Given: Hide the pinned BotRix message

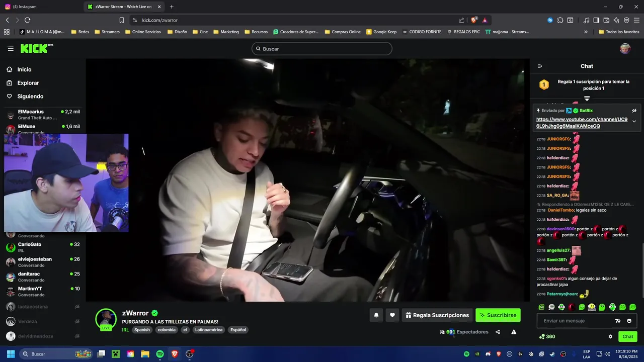Looking at the screenshot, I should tap(634, 111).
